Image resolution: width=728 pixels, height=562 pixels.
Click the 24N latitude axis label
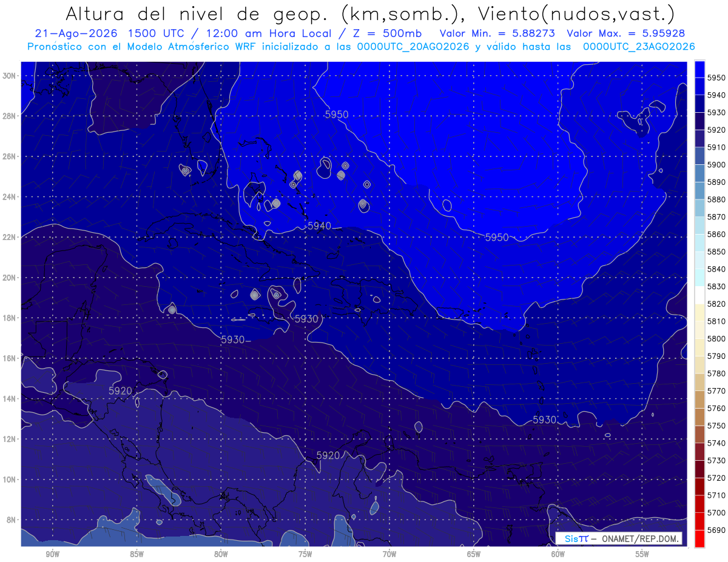point(10,197)
